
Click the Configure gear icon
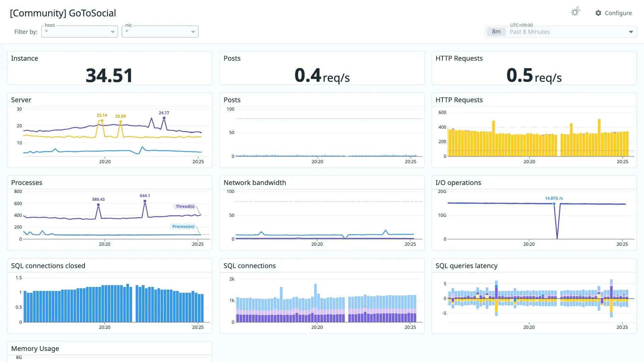[x=598, y=13]
